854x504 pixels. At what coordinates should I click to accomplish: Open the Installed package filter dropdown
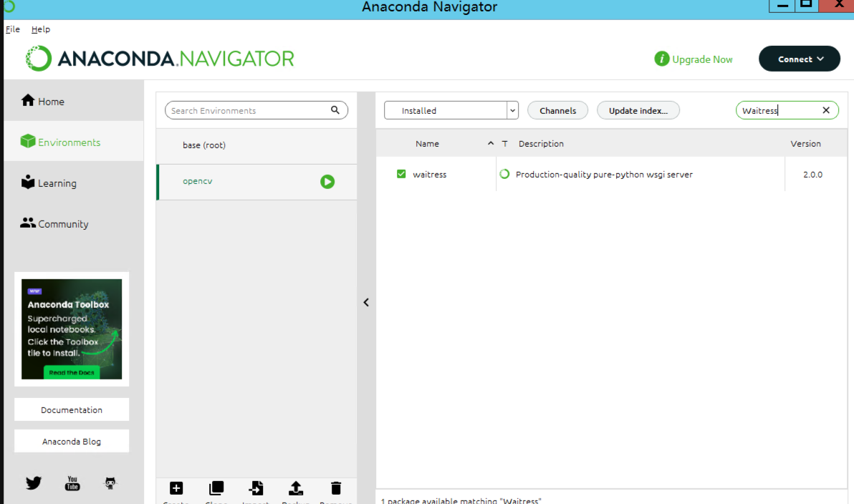pos(451,110)
